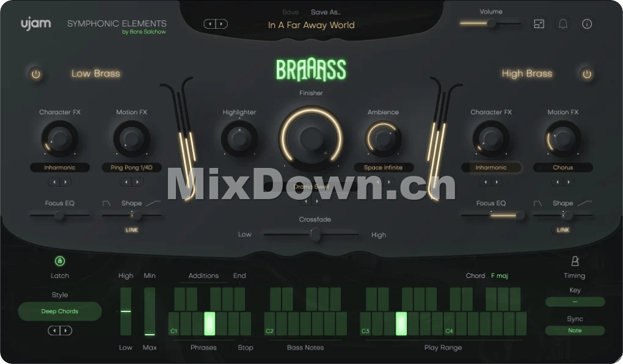Click the highlighted Play Range key
The image size is (623, 364).
401,324
